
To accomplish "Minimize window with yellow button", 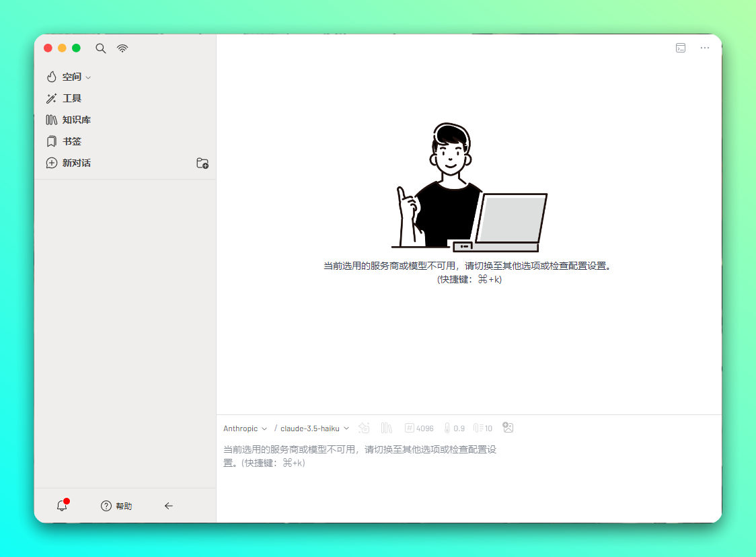I will point(62,48).
